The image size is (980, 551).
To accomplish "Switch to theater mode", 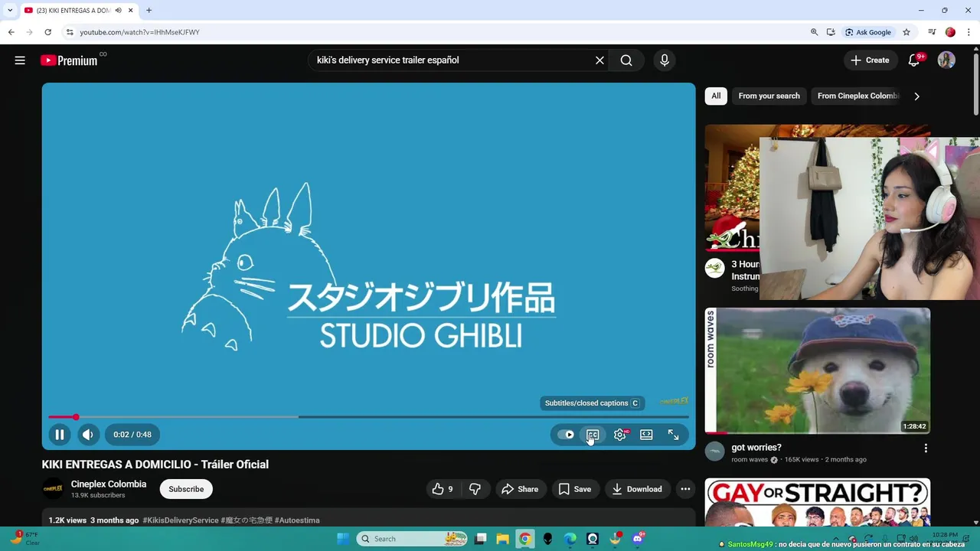I will click(646, 435).
